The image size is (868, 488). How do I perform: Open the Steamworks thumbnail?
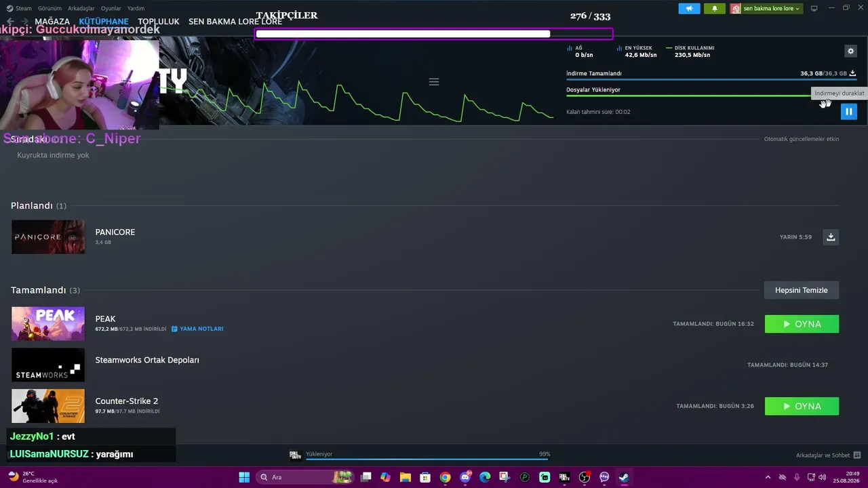pyautogui.click(x=48, y=365)
